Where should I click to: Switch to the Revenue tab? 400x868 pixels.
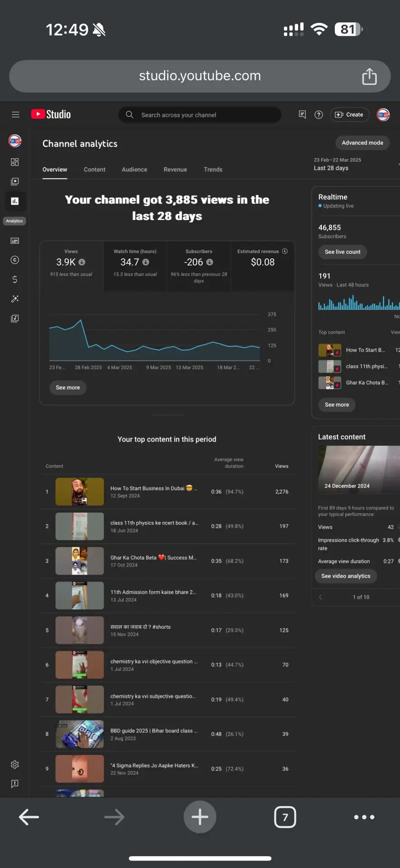click(175, 170)
